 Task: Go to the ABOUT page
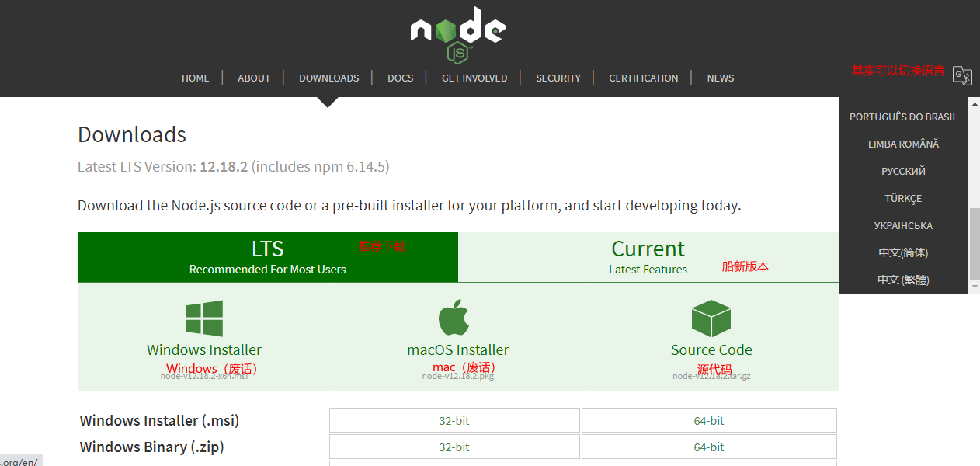click(x=254, y=78)
